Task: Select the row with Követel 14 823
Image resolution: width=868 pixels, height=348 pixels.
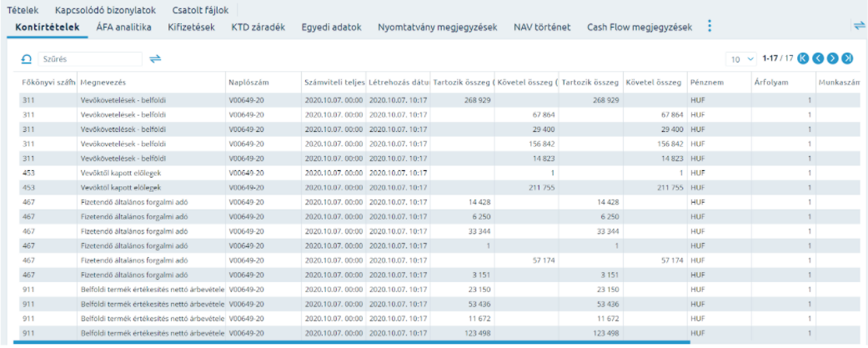Action: tap(440, 159)
